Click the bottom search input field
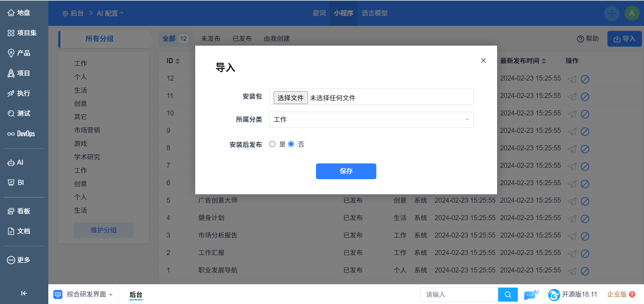Image resolution: width=644 pixels, height=304 pixels. click(459, 295)
